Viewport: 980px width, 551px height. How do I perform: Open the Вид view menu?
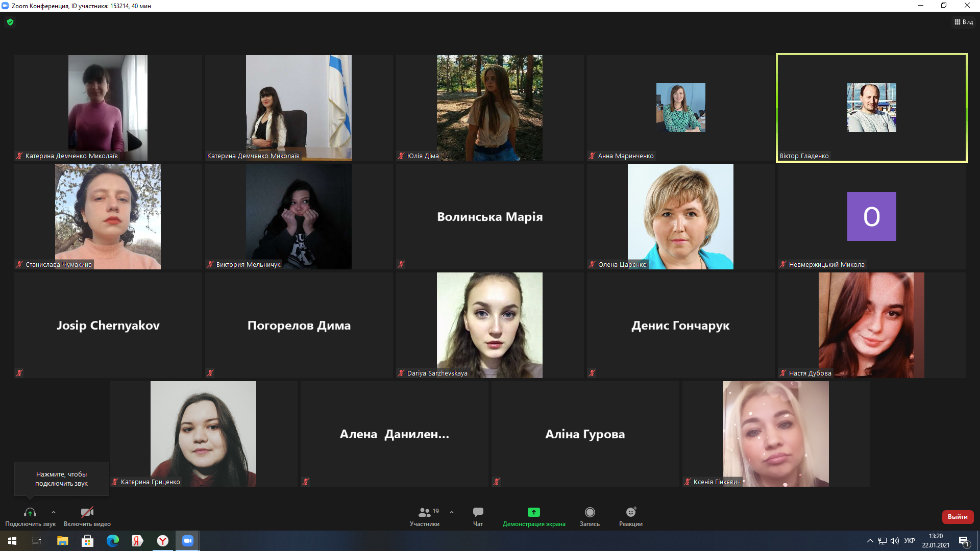[963, 22]
